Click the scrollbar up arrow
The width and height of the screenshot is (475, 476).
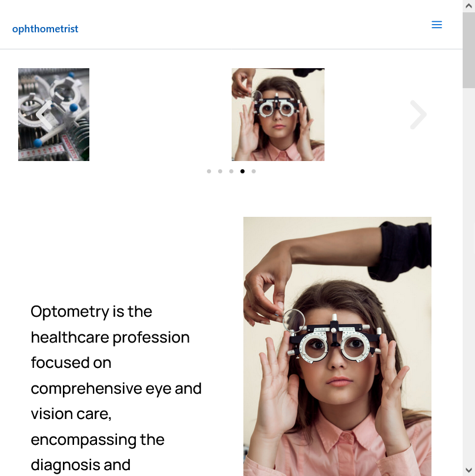[x=469, y=6]
